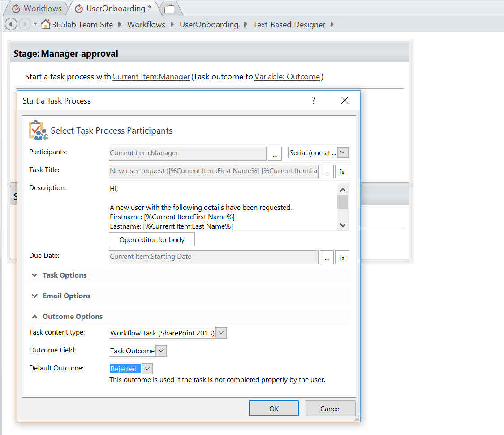Click the Variable: Outcome link
Screen dimensions: 504x435
(287, 77)
